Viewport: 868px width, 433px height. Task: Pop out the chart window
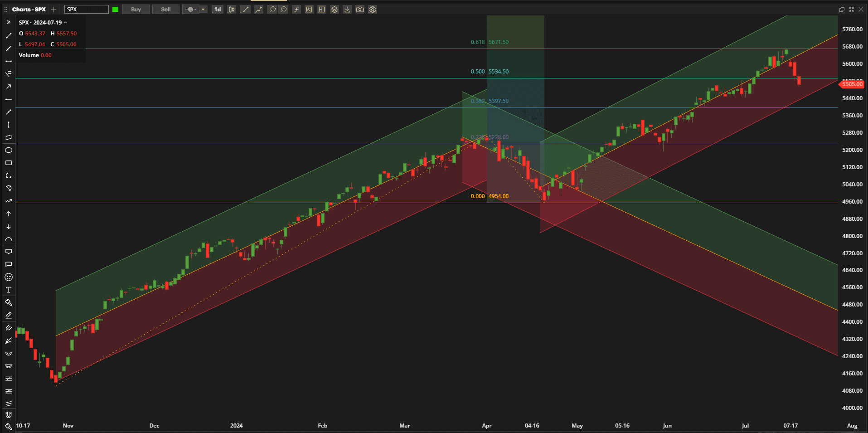click(842, 10)
